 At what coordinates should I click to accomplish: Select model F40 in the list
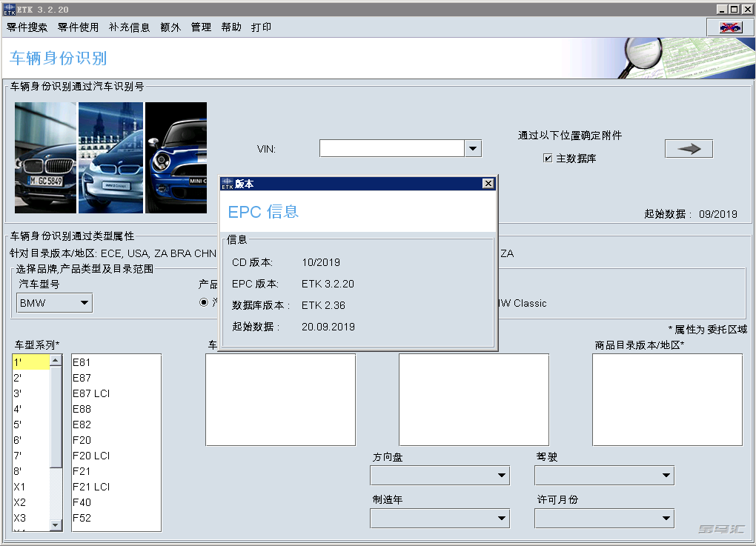(x=116, y=502)
